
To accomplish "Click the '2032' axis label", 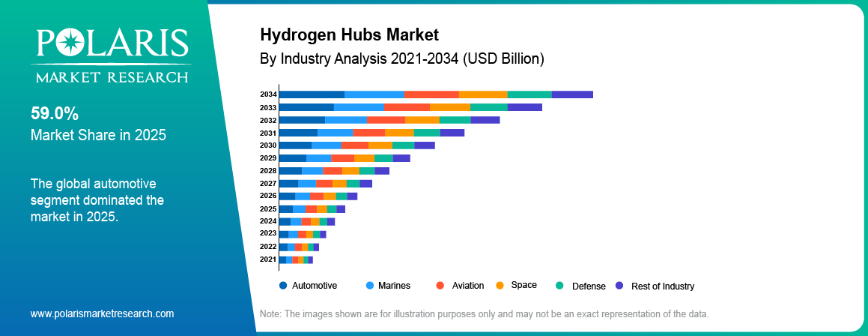I will (x=268, y=120).
